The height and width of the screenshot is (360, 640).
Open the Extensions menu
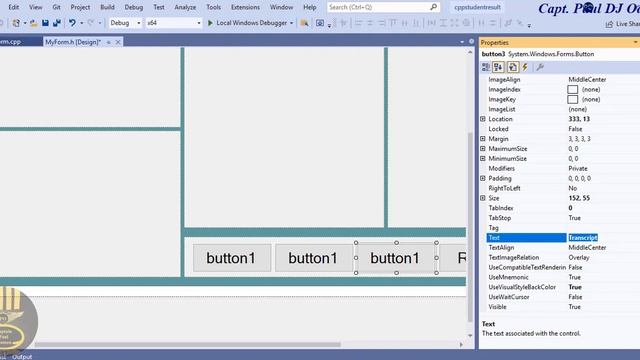(245, 7)
